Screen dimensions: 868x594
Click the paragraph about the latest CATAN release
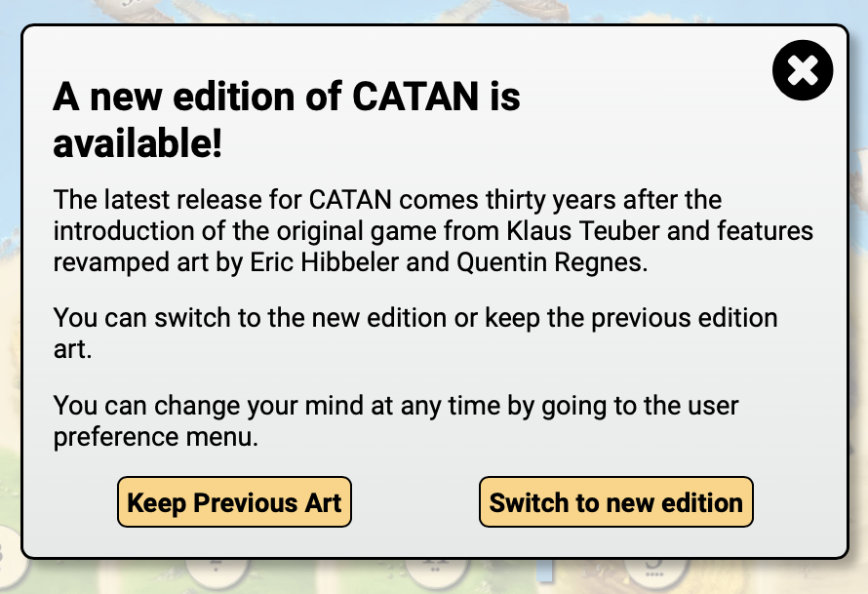point(433,231)
